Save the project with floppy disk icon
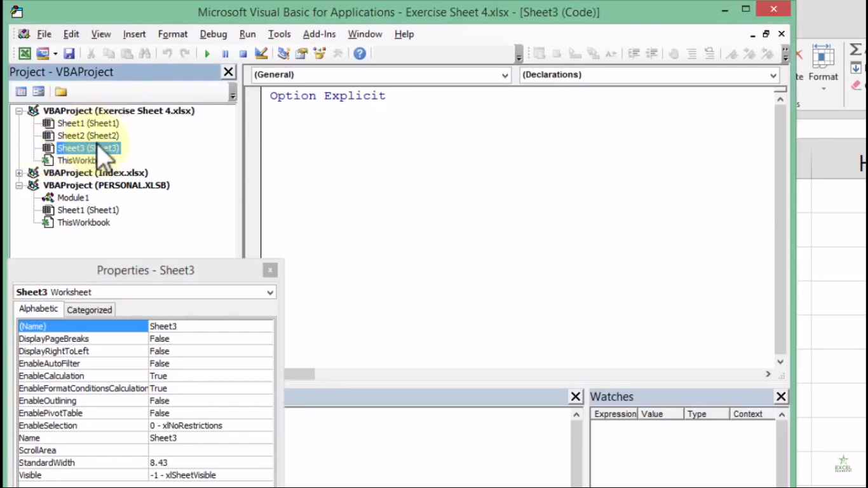 [69, 53]
